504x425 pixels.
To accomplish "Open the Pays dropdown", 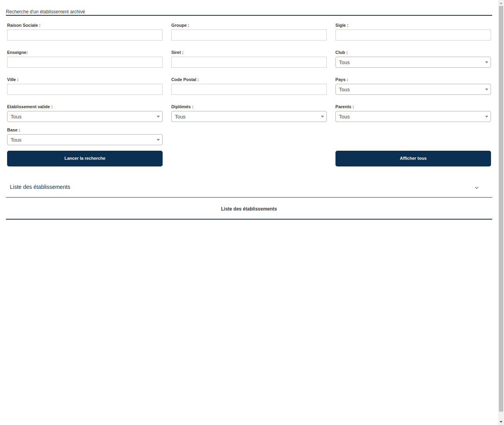I will tap(413, 89).
